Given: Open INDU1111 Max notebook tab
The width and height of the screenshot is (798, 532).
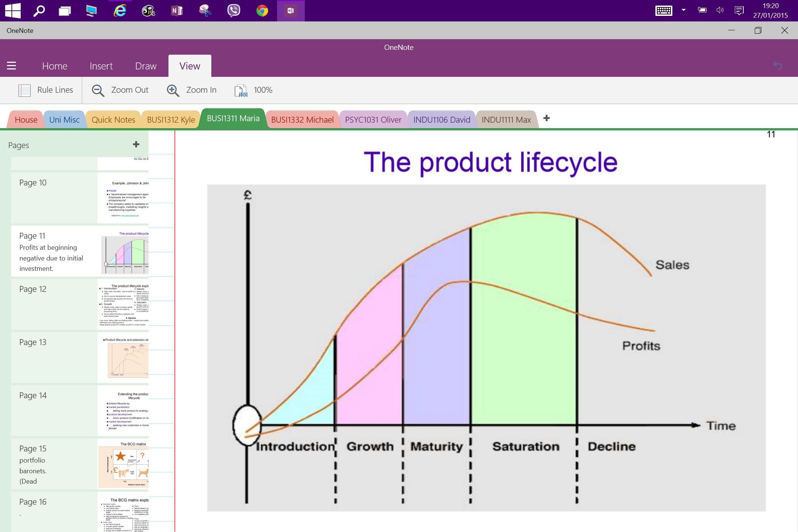Looking at the screenshot, I should [x=506, y=119].
